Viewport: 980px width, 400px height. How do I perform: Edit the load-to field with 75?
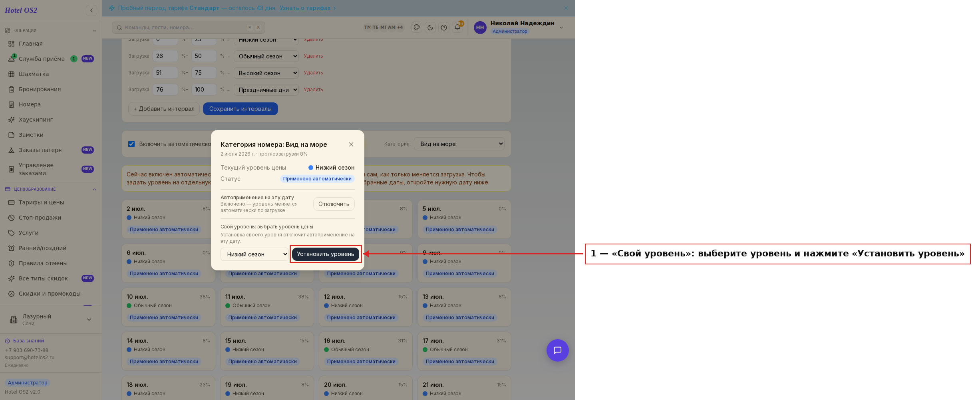(x=204, y=73)
